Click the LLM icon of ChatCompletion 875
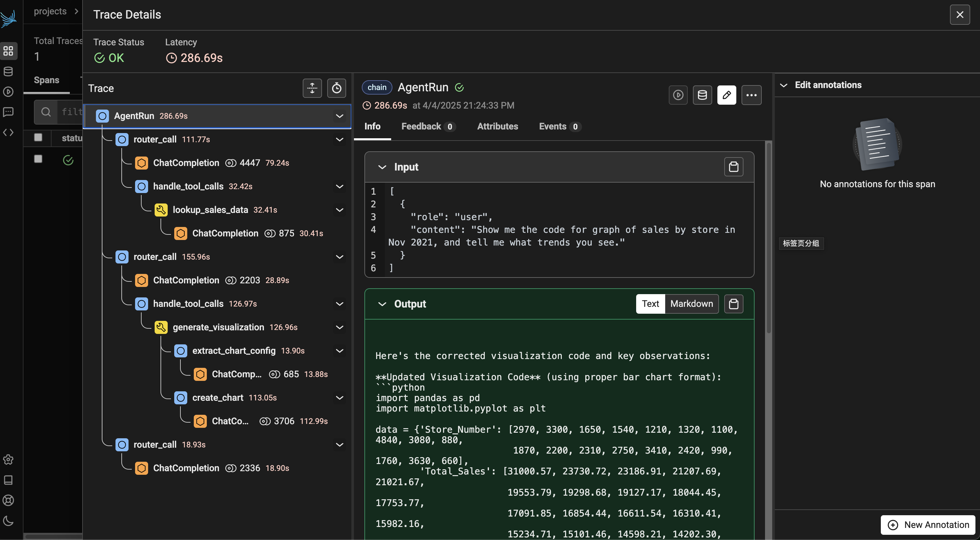Screen dimensions: 980x540 181,233
